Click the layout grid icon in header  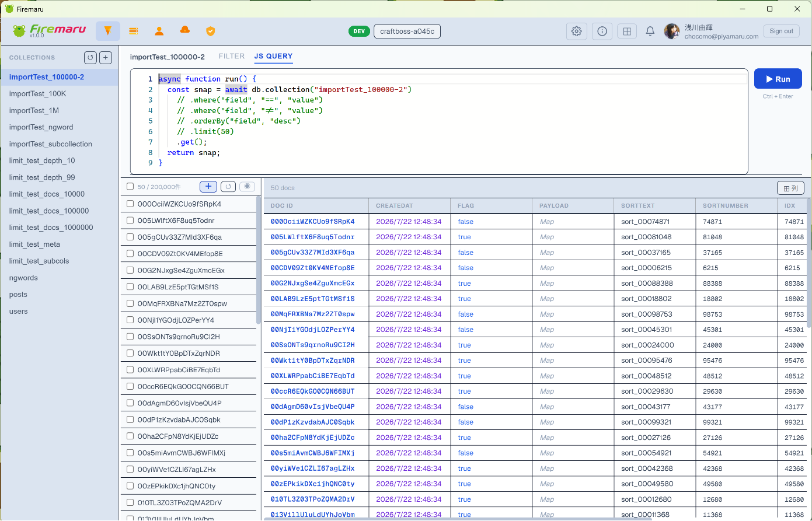pos(627,32)
